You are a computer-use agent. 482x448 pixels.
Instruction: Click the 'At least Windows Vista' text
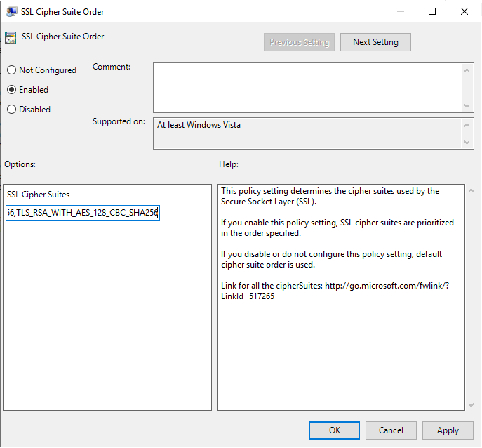199,125
